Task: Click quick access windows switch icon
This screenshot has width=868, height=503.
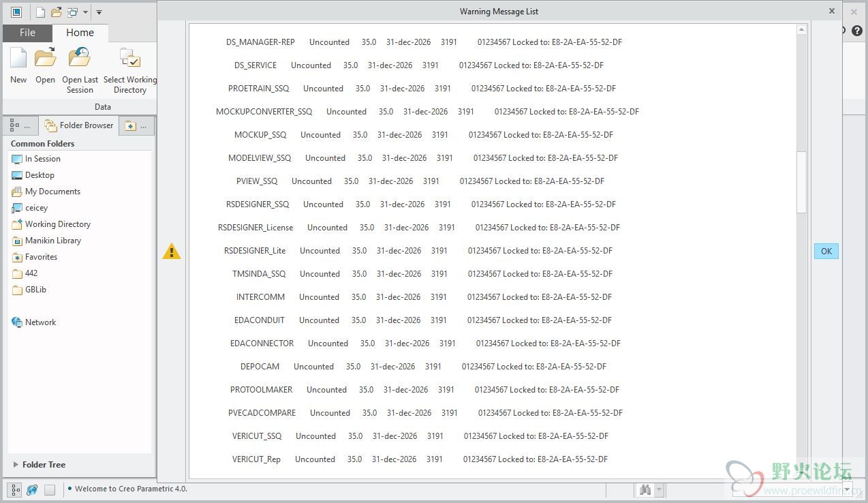Action: (72, 12)
